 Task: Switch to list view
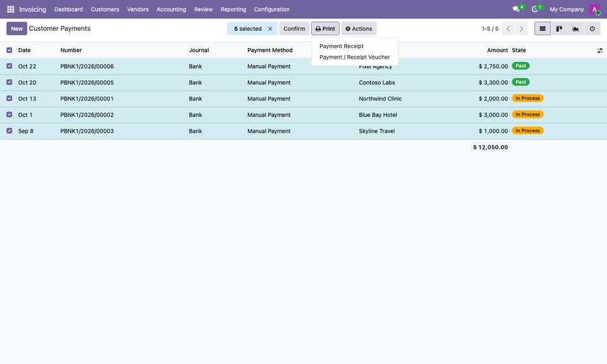[543, 28]
